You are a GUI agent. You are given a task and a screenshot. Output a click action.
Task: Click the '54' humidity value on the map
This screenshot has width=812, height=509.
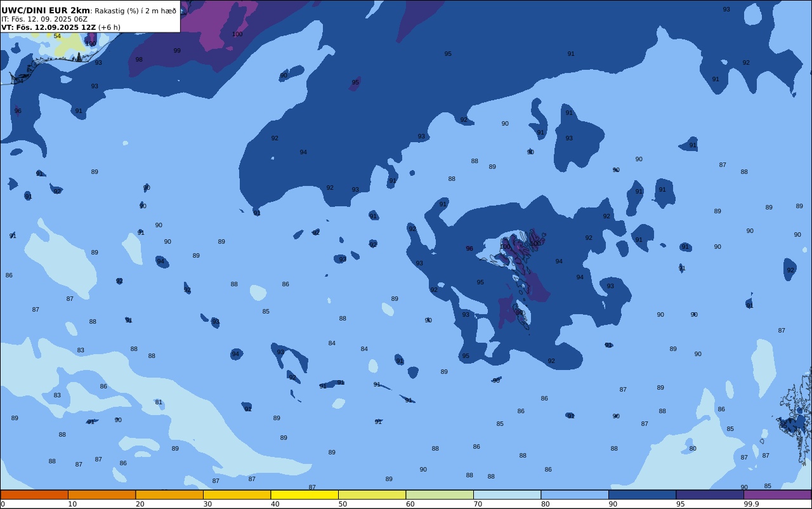point(57,36)
